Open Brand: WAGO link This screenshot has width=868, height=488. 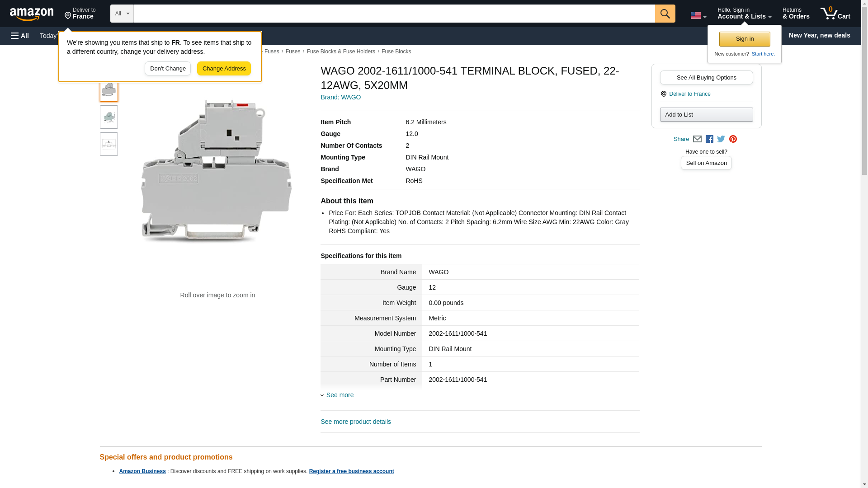(x=340, y=97)
